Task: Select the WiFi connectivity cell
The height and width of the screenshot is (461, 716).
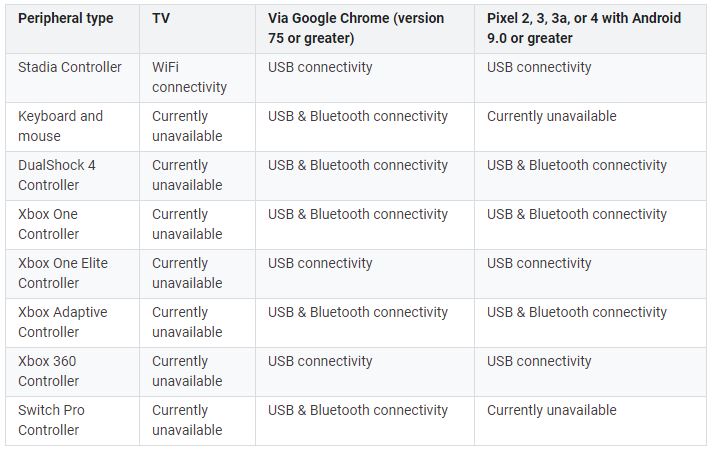Action: 189,77
